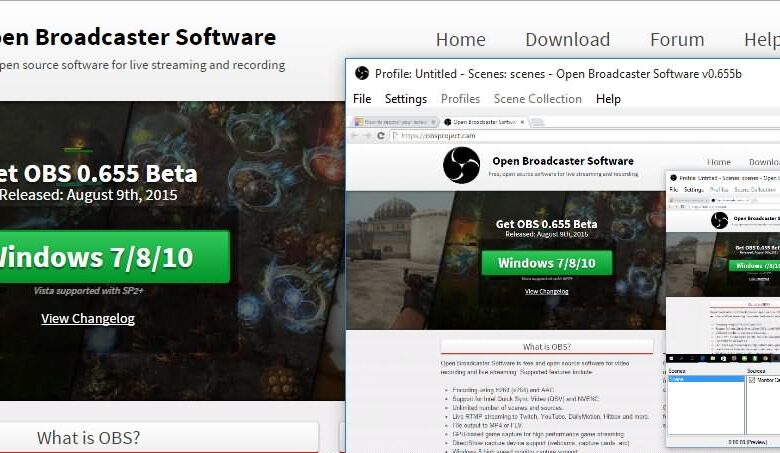Viewport: 780px width, 453px height.
Task: Open Help link in the website navigation behind OBS
Action: pyautogui.click(x=762, y=40)
